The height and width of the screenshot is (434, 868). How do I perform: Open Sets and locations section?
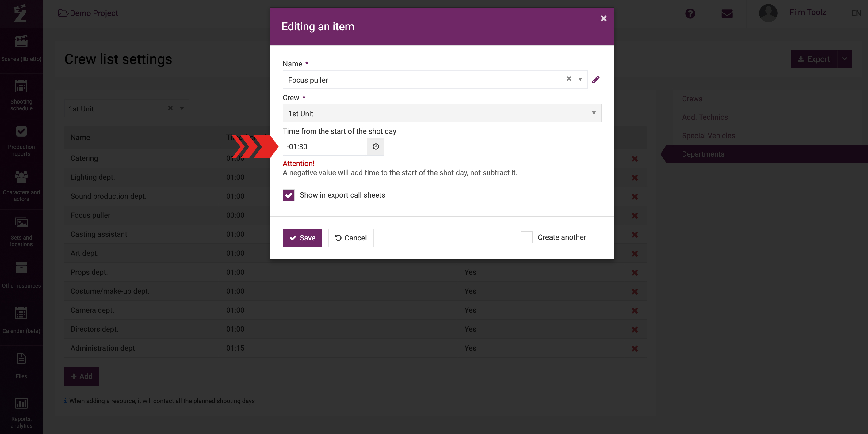(21, 232)
